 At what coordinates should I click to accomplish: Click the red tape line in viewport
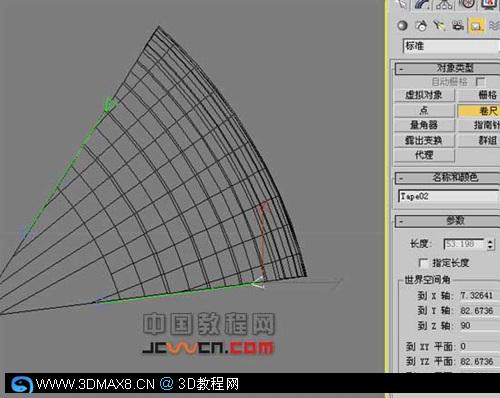pyautogui.click(x=262, y=238)
